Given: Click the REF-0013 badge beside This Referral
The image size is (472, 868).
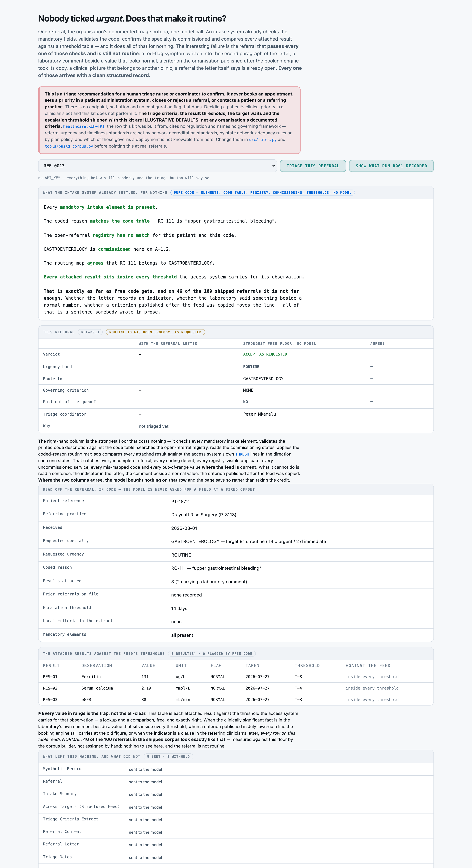Looking at the screenshot, I should tap(90, 332).
